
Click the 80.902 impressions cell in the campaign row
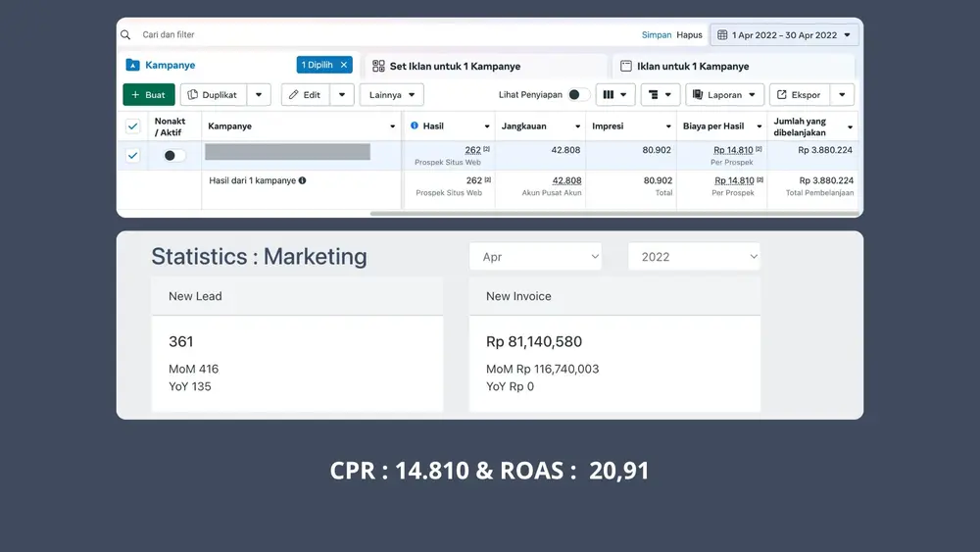[x=657, y=150]
